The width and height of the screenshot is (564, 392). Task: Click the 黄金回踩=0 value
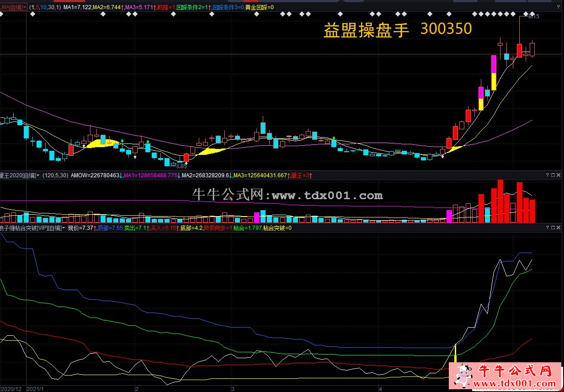[260, 8]
